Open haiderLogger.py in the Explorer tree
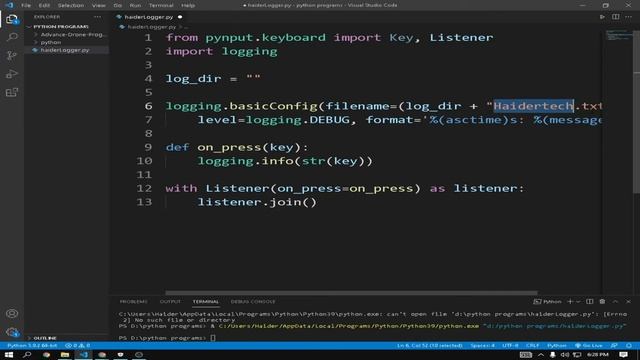Screen dimensions: 640x360 pos(64,50)
